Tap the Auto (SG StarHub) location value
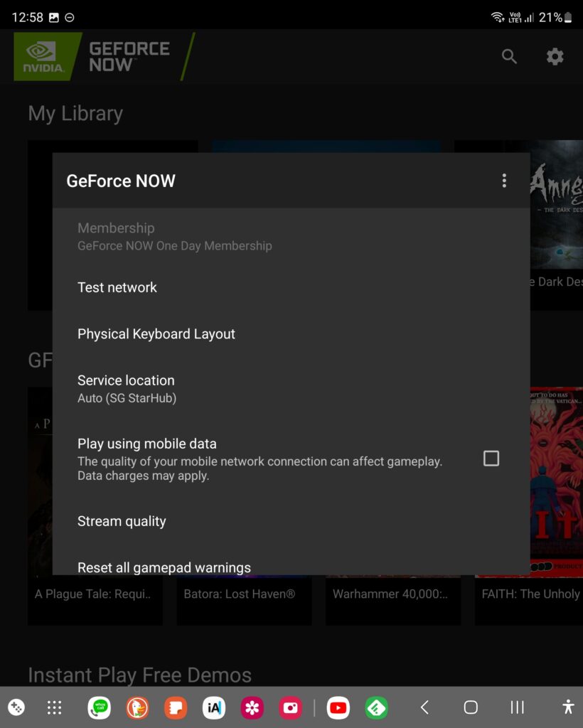The width and height of the screenshot is (583, 728). click(127, 398)
